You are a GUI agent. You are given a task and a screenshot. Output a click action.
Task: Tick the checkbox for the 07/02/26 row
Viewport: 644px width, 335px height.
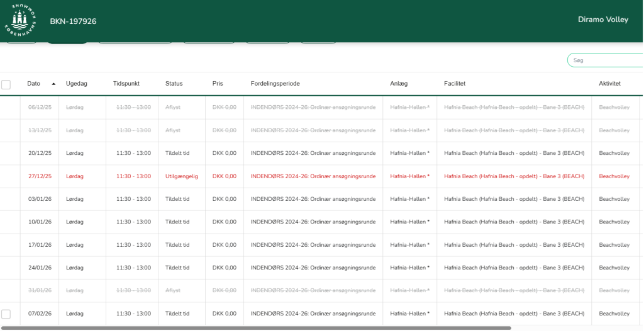coord(6,314)
